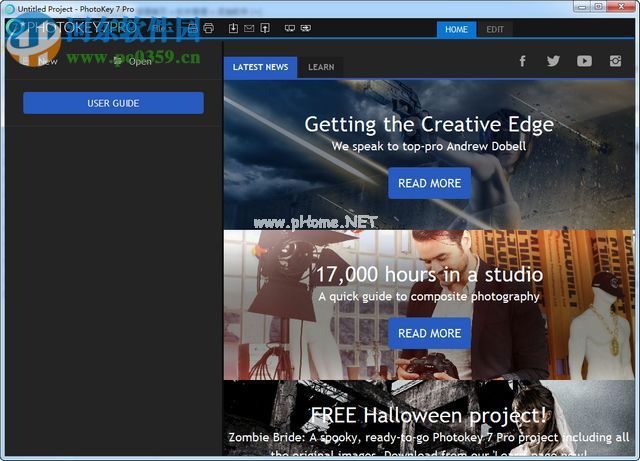Click the single monitor display icon

click(290, 28)
